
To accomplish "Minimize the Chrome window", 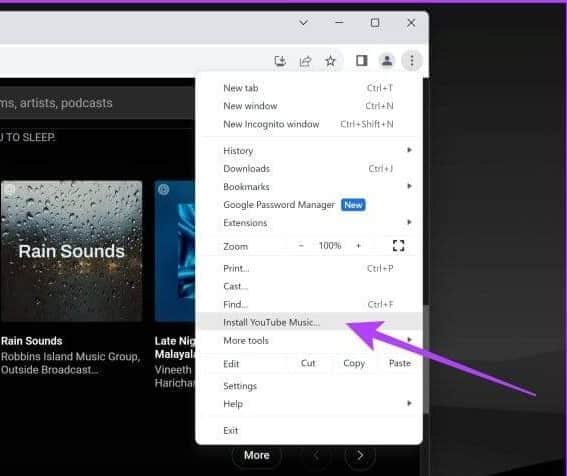I will [x=339, y=23].
